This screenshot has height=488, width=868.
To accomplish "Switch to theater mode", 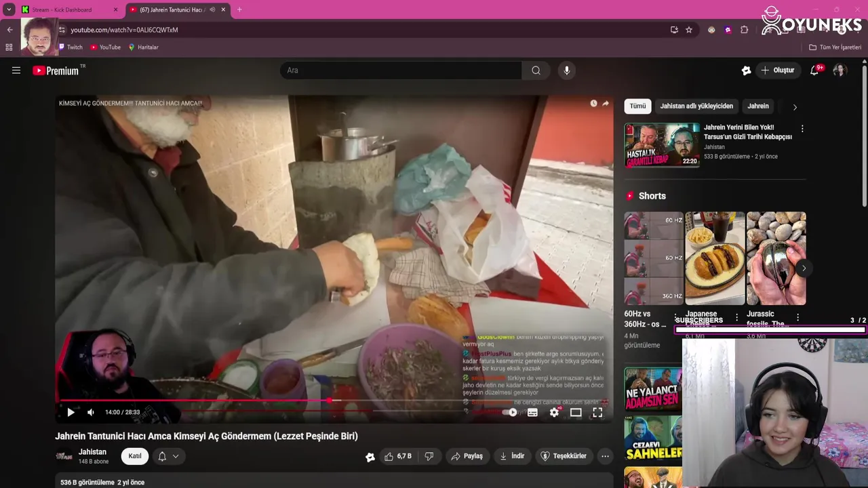I will [x=576, y=412].
